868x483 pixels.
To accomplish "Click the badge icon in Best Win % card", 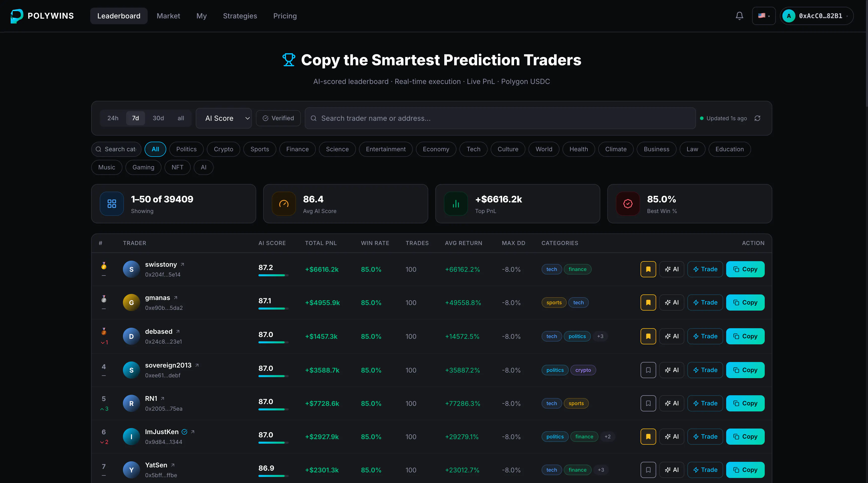I will (x=628, y=204).
